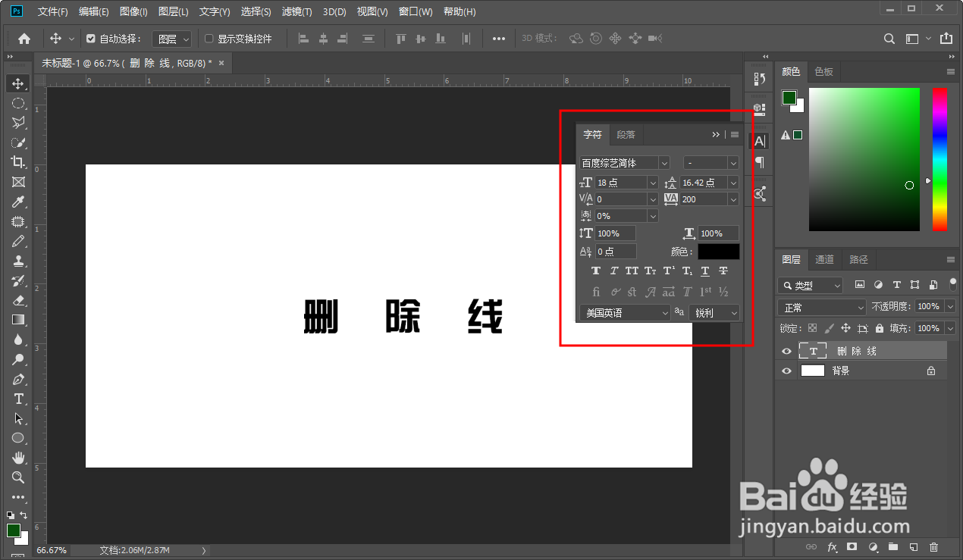963x560 pixels.
Task: Open the 文件(F) menu
Action: pyautogui.click(x=52, y=11)
